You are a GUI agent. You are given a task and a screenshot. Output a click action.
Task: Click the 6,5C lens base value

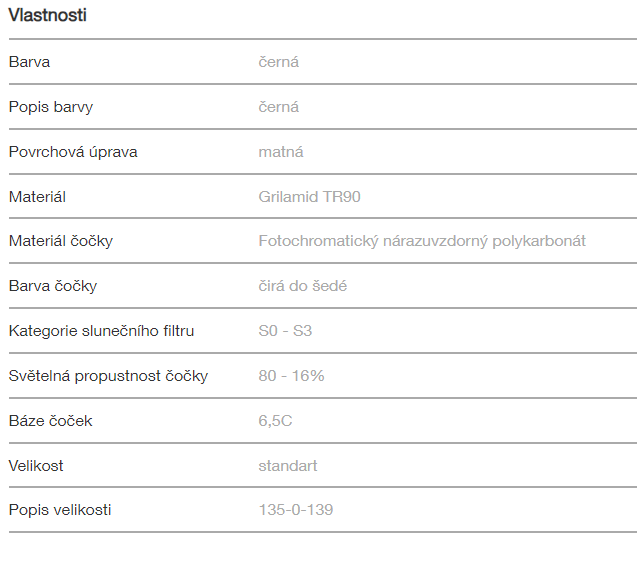tap(275, 421)
